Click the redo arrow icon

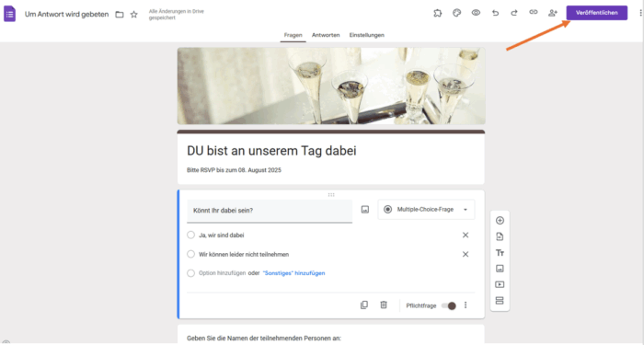(513, 13)
